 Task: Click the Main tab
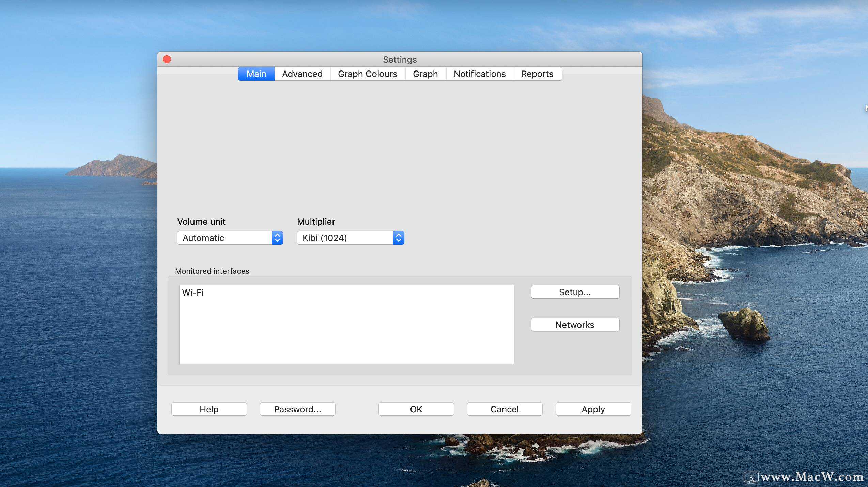[x=256, y=74]
